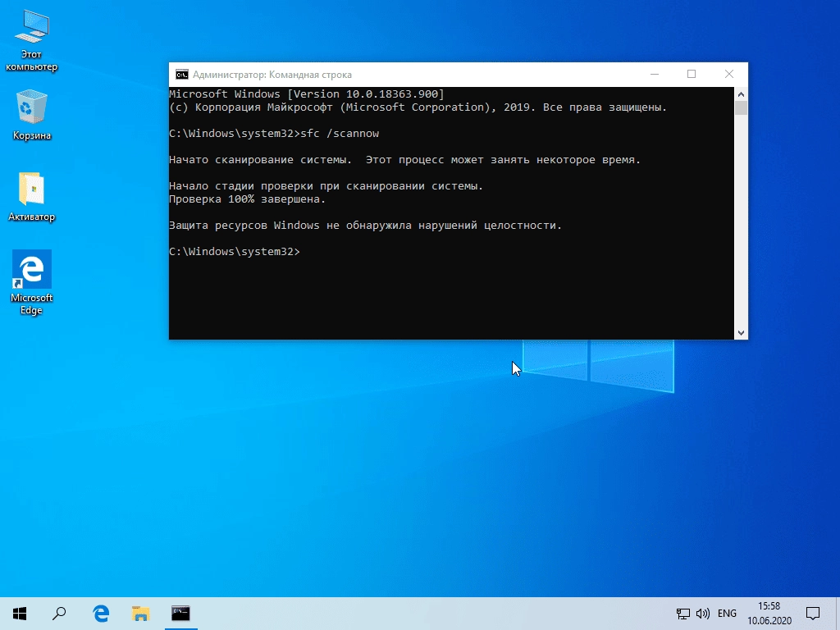Click the Show desktop strip at taskbar end
Screen dimensions: 840x630
click(838, 614)
